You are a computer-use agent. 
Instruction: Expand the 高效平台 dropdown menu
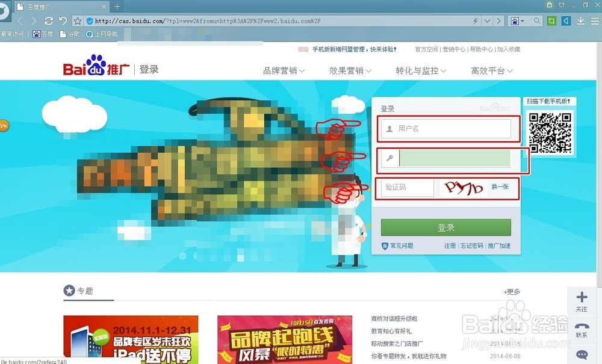pyautogui.click(x=489, y=70)
